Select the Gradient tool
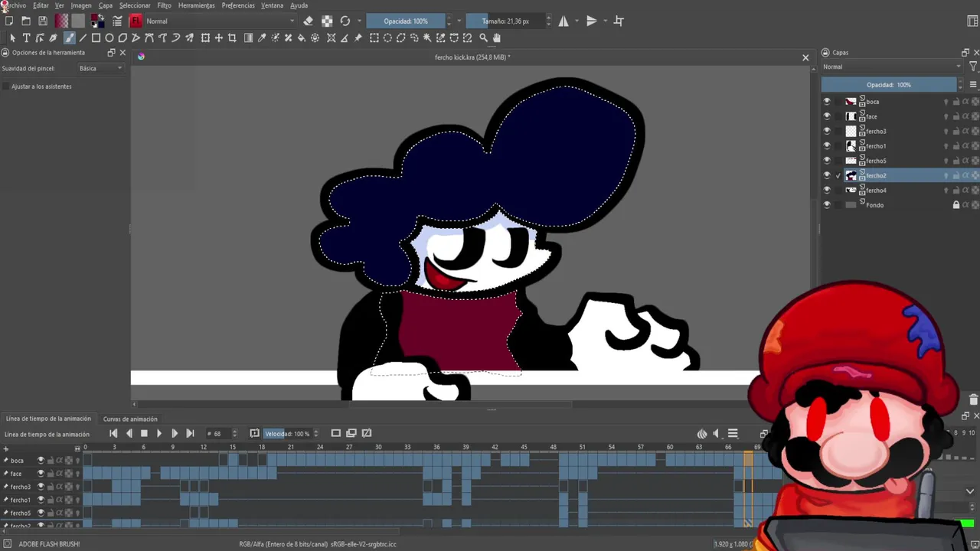Viewport: 980px width, 551px height. click(x=248, y=37)
